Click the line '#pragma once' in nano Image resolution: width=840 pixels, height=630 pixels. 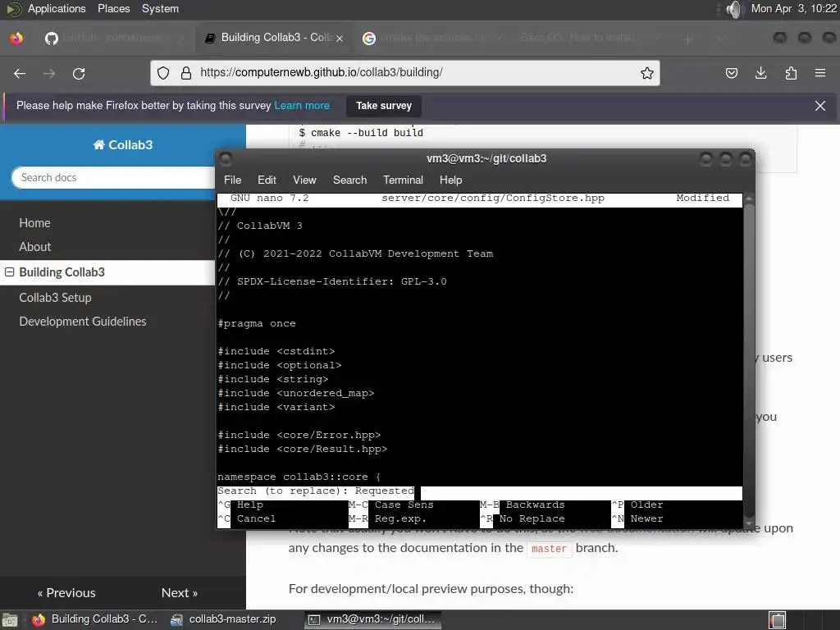click(257, 323)
